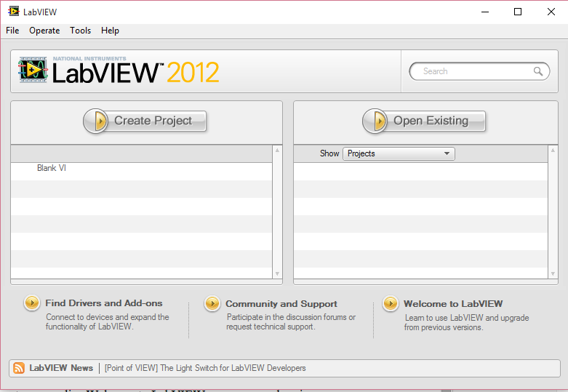Minimize the LabVIEW window
Image resolution: width=568 pixels, height=392 pixels.
click(x=485, y=12)
